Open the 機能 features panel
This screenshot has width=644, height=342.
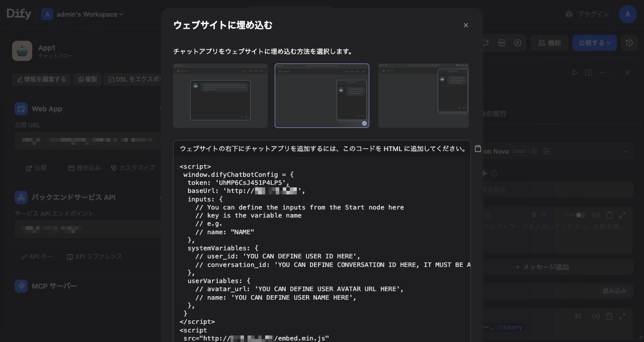tap(549, 43)
